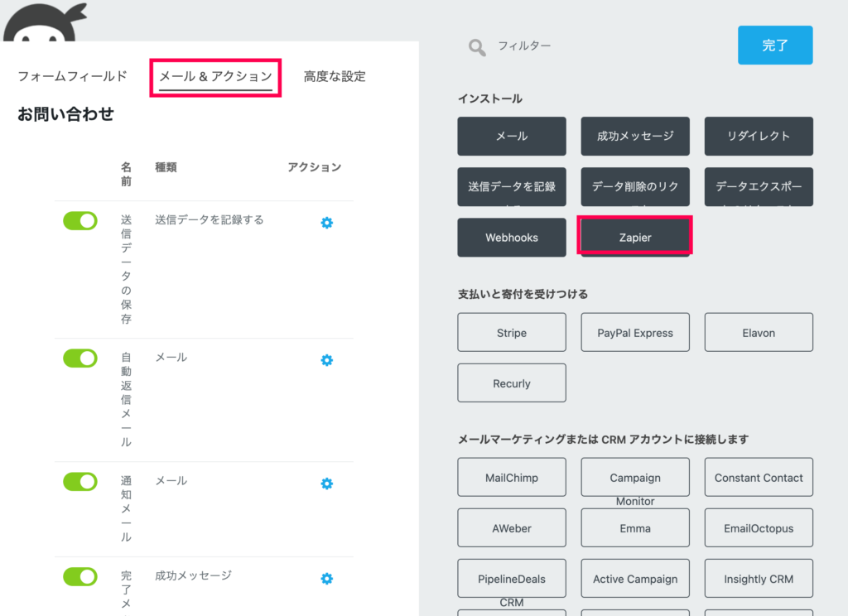
Task: Click the アクション column header
Action: 314,167
